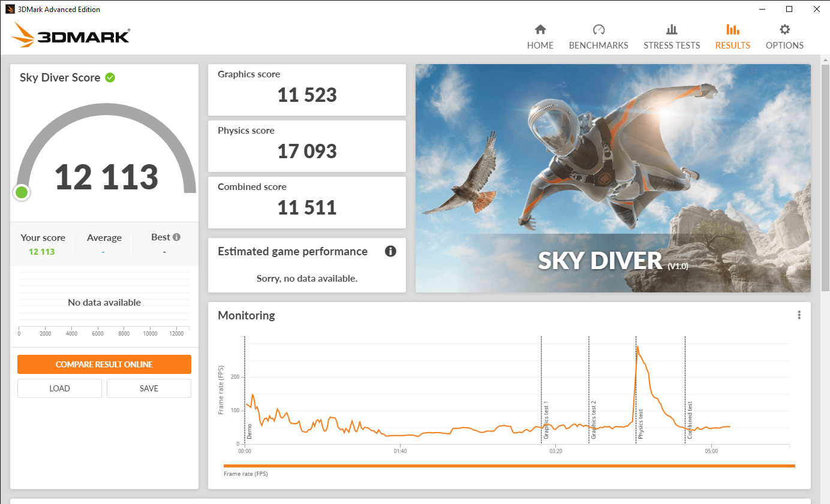Viewport: 830px width, 504px height.
Task: Click COMPARE RESULT ONLINE button
Action: 104,364
